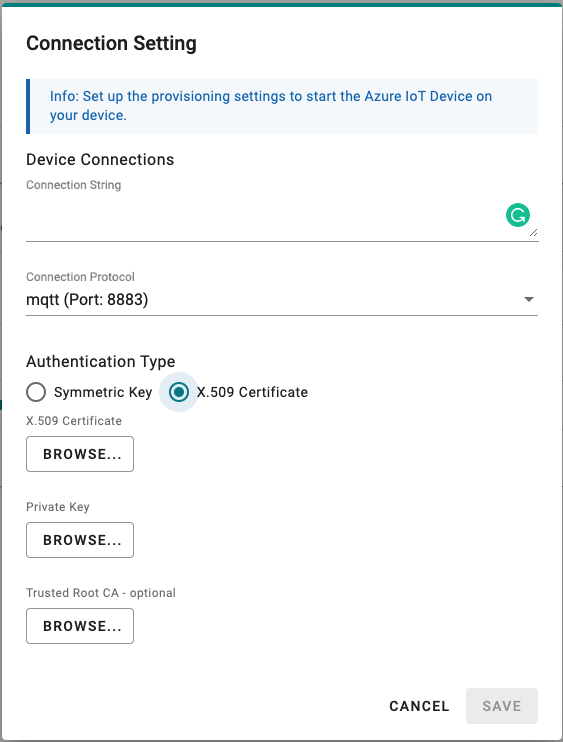This screenshot has width=563, height=742.
Task: Cancel the Connection Setting dialog
Action: pyautogui.click(x=419, y=707)
